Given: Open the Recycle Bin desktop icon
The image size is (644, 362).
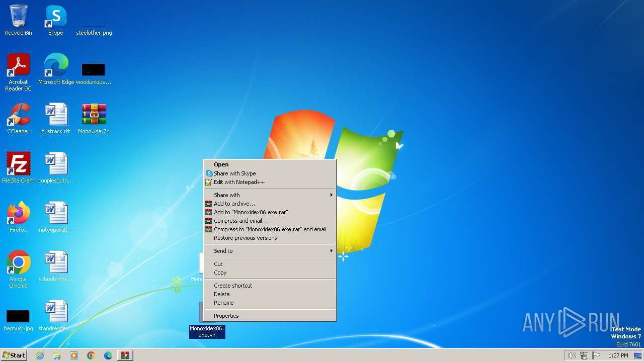Looking at the screenshot, I should coord(18,20).
